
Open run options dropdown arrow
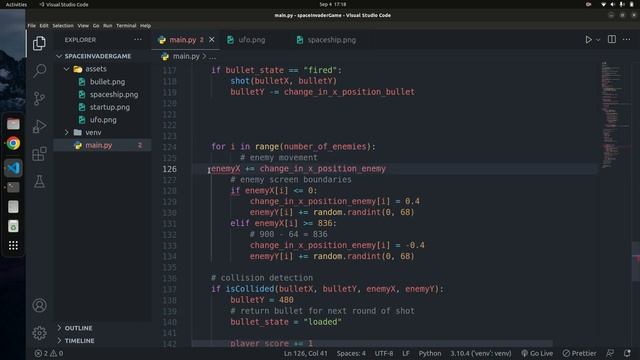click(598, 40)
